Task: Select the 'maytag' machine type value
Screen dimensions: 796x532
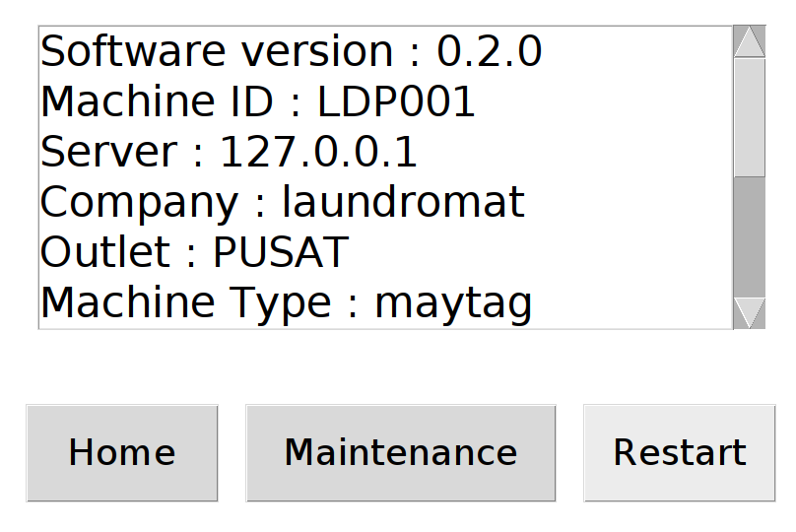Action: click(x=453, y=302)
